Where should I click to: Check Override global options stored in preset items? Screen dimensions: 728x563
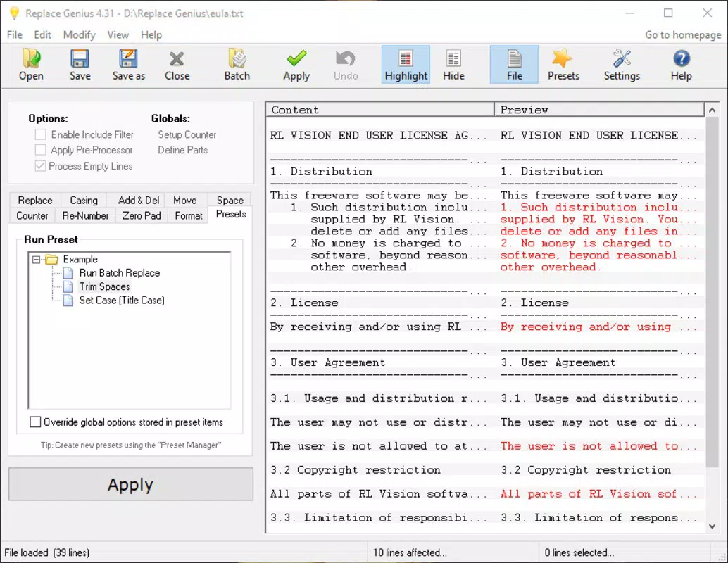(34, 422)
